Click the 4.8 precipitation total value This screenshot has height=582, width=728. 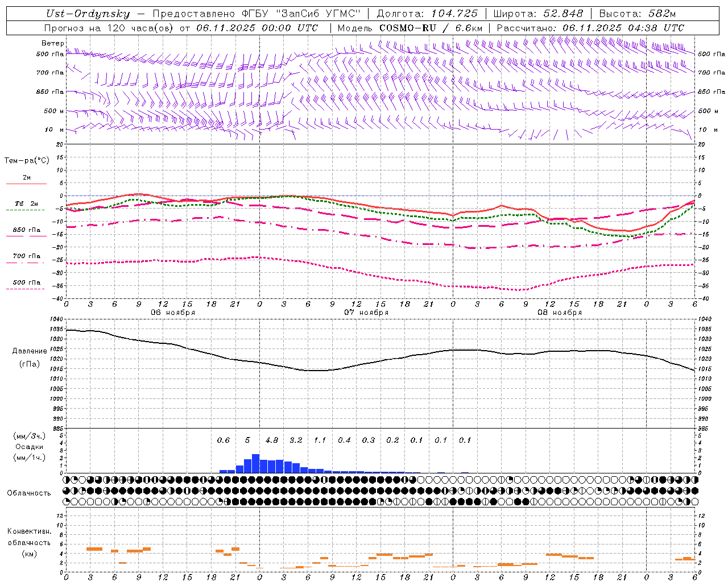click(x=272, y=440)
